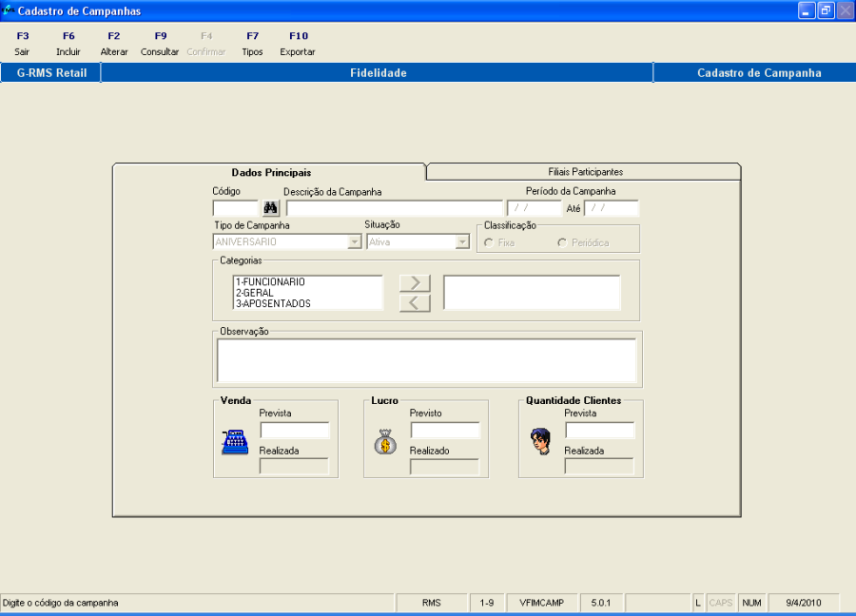Click the customer face icon in Quantidade Clientes

pyautogui.click(x=540, y=441)
